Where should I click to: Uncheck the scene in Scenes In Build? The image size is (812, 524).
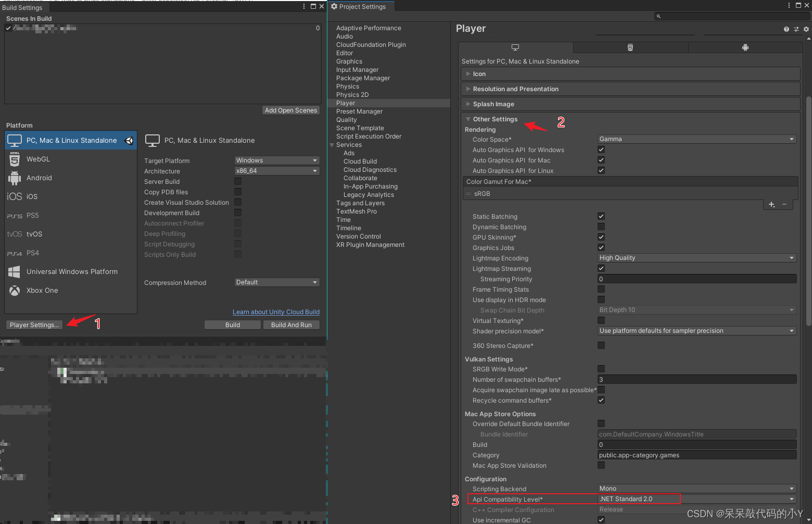click(8, 28)
